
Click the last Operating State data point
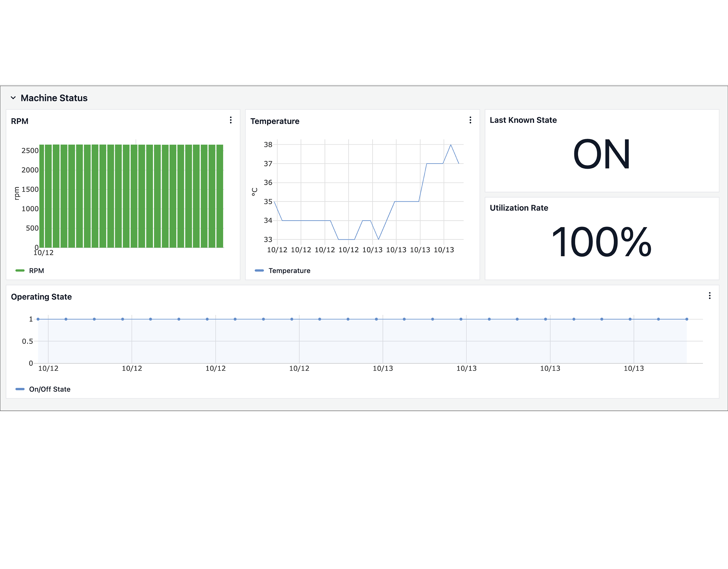(687, 319)
